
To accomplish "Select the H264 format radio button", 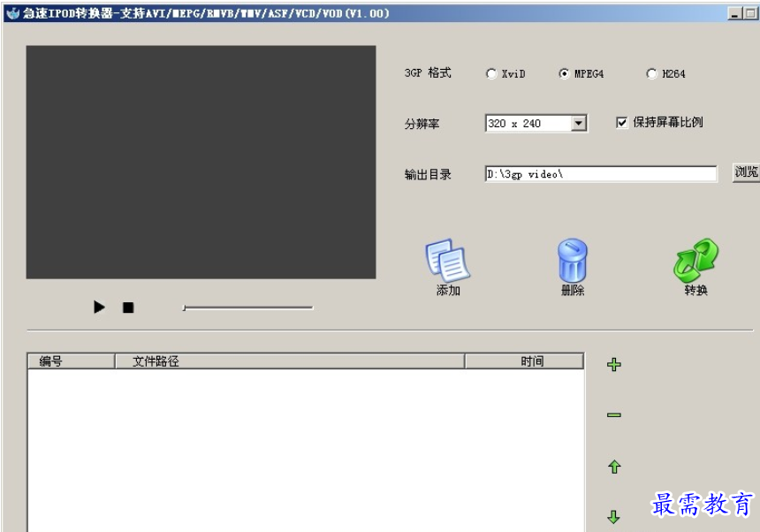I will pyautogui.click(x=652, y=73).
